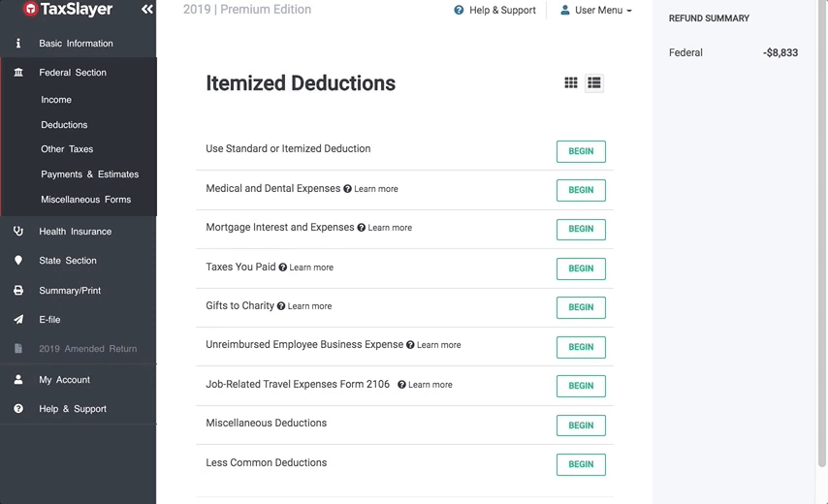Click the State Section map pin icon

click(18, 261)
